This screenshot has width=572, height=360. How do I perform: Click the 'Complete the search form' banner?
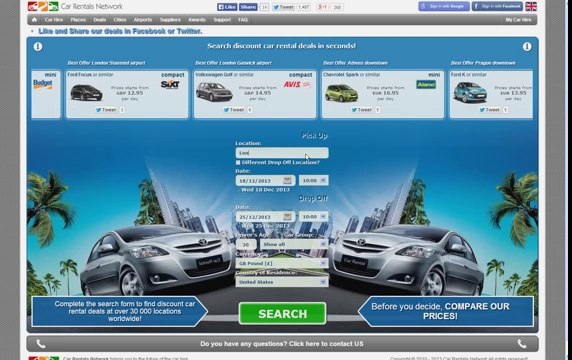point(120,311)
